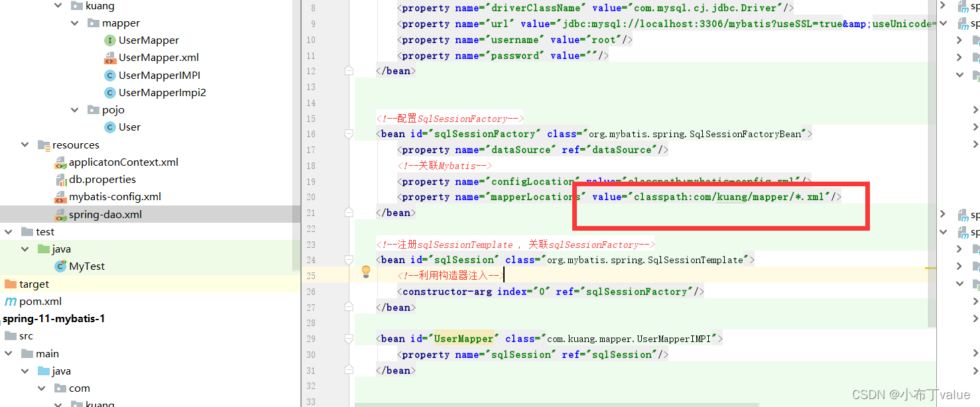Click the pojo package folder icon
This screenshot has width=980, height=407.
point(93,110)
